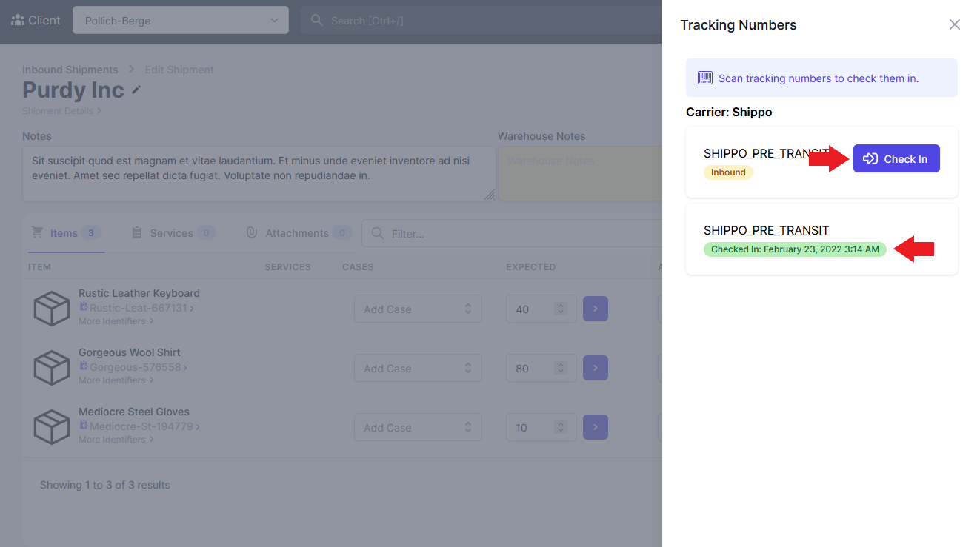Adjust expected quantity stepper showing 40
980x547 pixels.
click(561, 309)
